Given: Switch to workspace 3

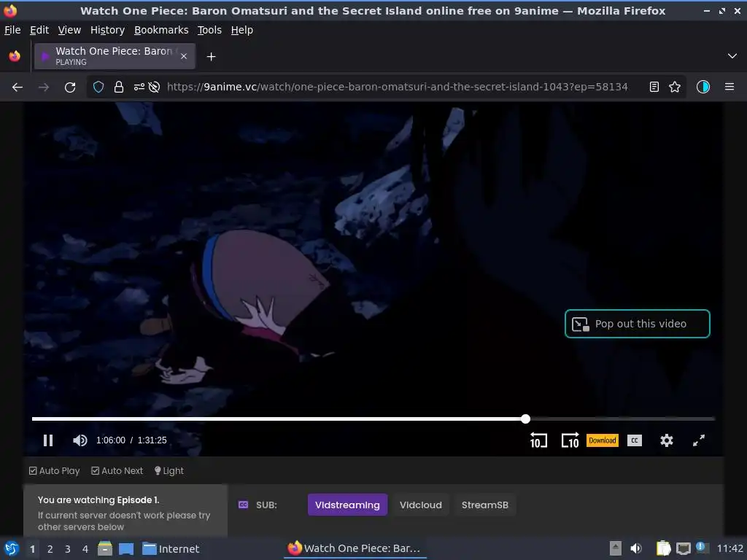Looking at the screenshot, I should pos(68,549).
